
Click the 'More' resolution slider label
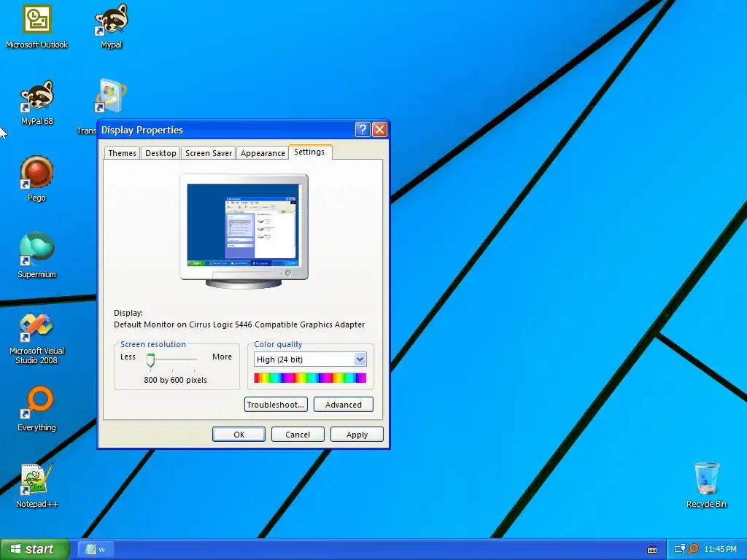point(222,357)
